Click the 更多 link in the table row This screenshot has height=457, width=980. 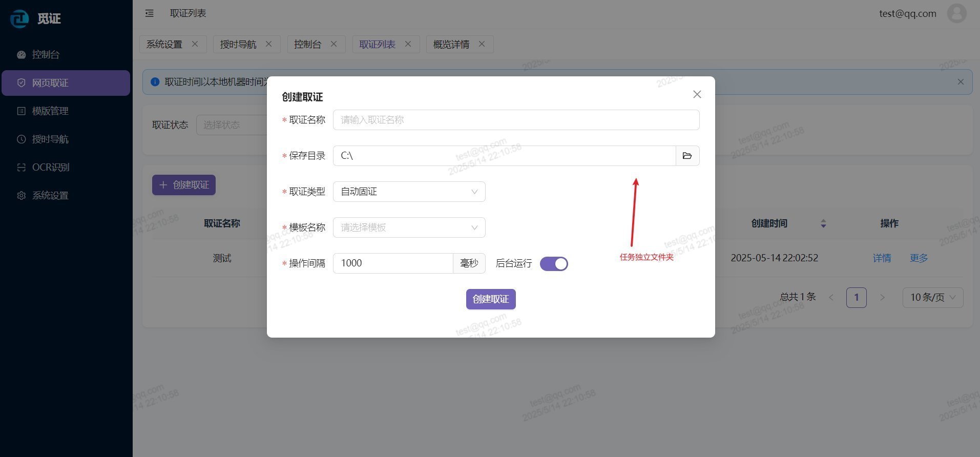coord(919,258)
